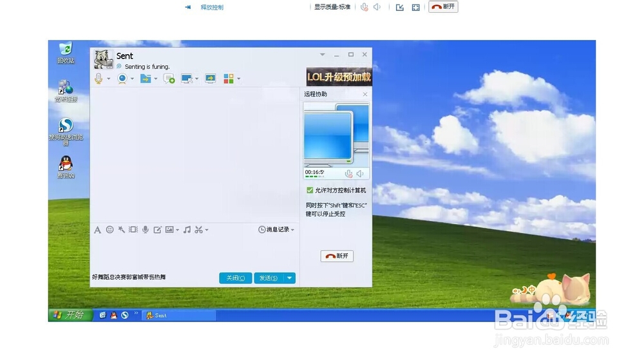Open the 腾讯QQ desktop shortcut

(66, 167)
